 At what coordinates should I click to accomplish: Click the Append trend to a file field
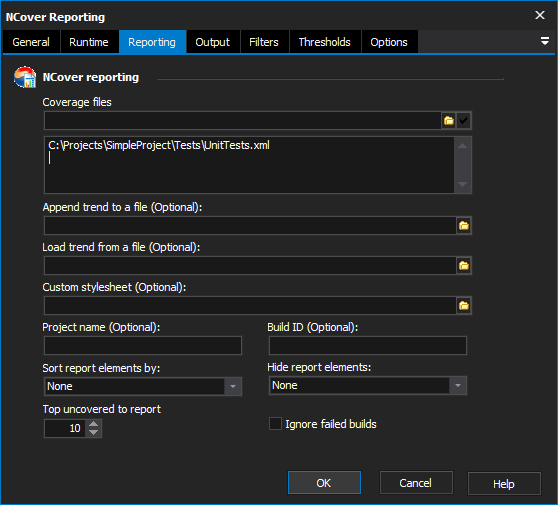250,226
